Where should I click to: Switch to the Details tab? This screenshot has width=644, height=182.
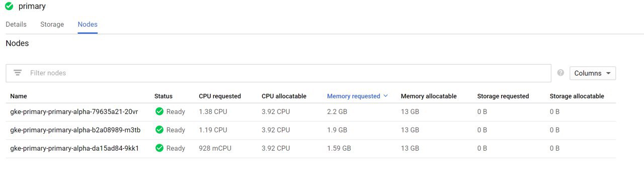click(16, 24)
